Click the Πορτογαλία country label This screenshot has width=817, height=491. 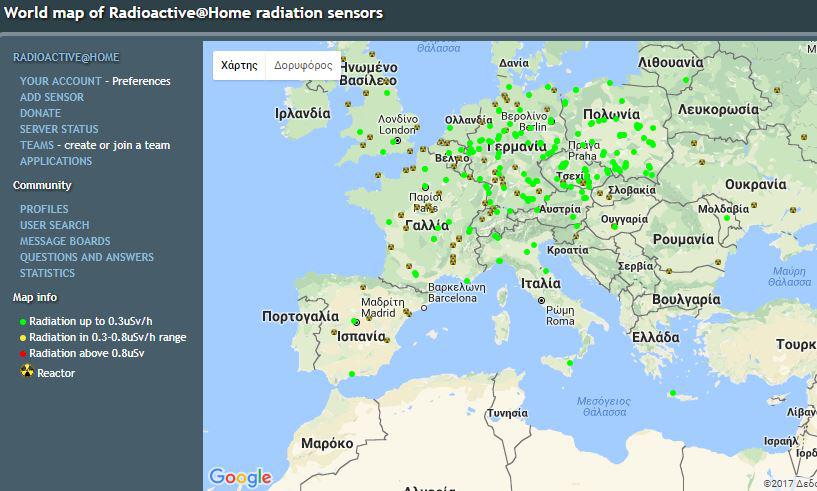301,316
